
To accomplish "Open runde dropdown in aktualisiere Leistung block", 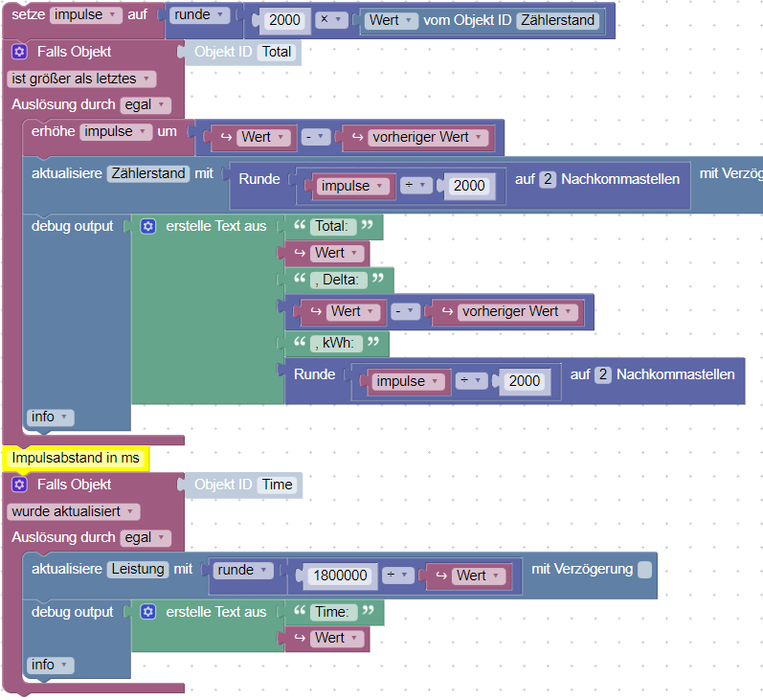I will coord(243,570).
